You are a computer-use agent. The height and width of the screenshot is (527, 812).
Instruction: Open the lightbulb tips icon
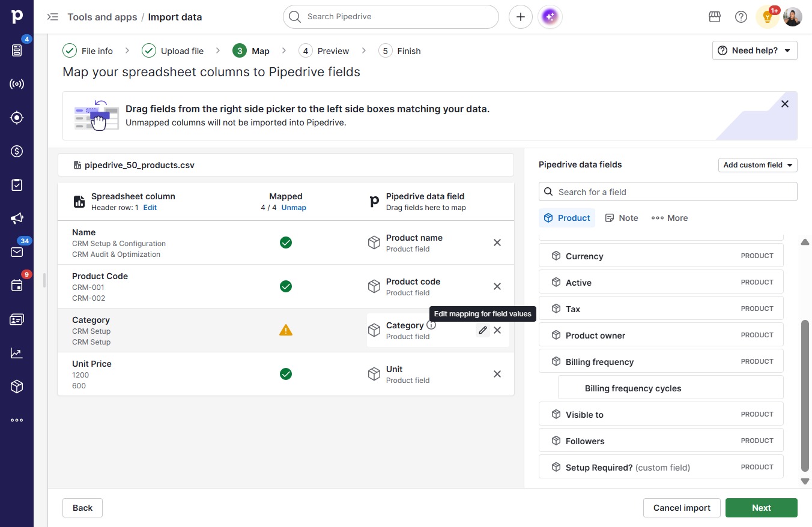pyautogui.click(x=768, y=17)
